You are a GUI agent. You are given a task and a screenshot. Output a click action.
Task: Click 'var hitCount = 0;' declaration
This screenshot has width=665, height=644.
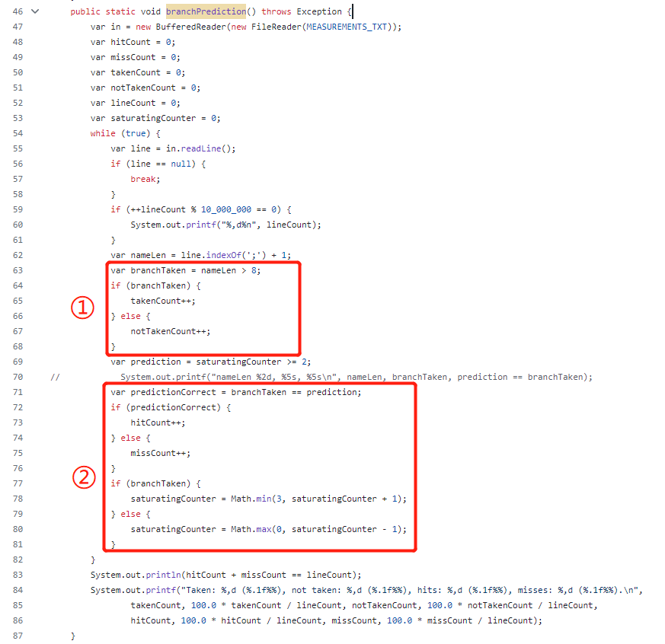click(133, 42)
